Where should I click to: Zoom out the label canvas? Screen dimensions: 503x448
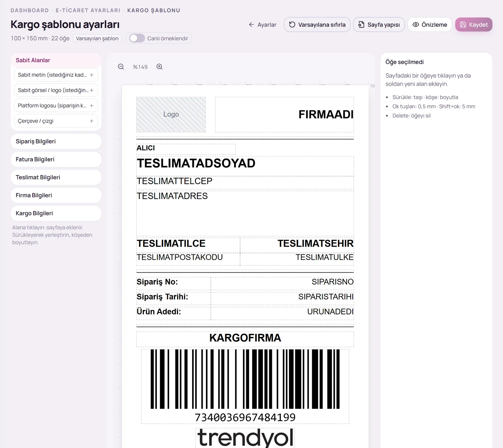point(121,67)
